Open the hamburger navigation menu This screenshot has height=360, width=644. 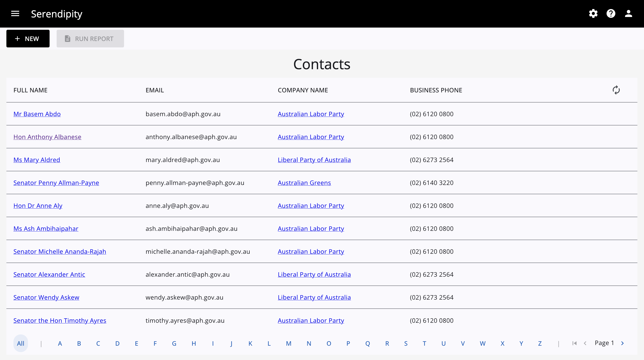click(15, 13)
